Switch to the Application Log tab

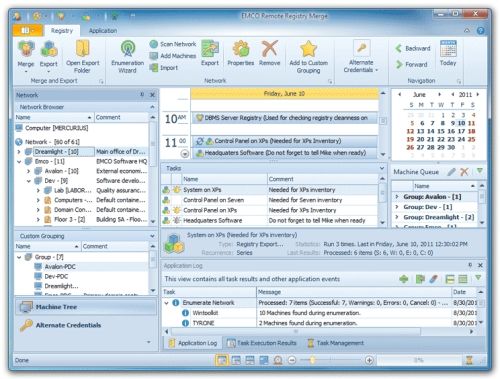click(193, 343)
